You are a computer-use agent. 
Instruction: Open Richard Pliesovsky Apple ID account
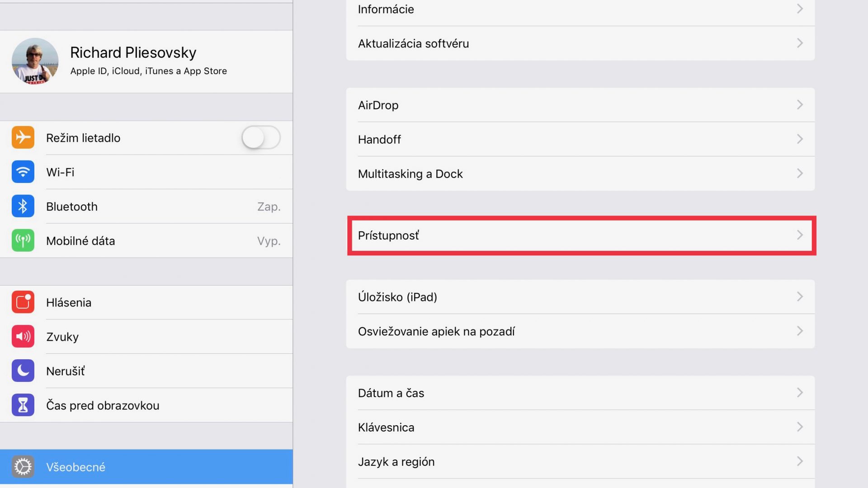pyautogui.click(x=146, y=61)
